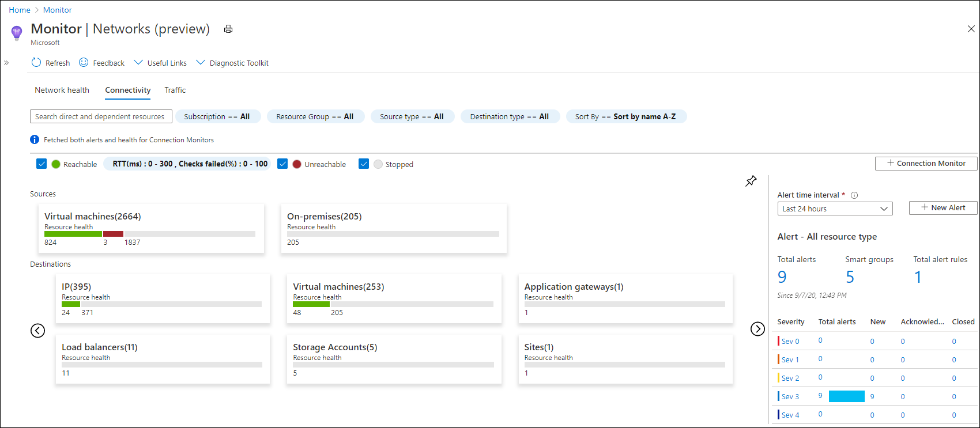Viewport: 980px width, 428px height.
Task: Click the info icon near Fetched alerts message
Action: pos(35,139)
